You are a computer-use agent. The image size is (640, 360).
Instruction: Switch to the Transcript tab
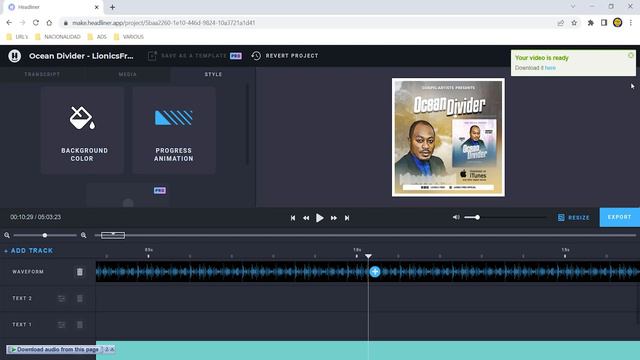click(42, 74)
